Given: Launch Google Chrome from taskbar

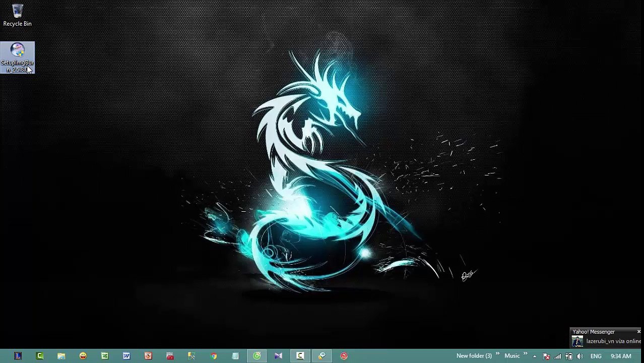Looking at the screenshot, I should (214, 356).
